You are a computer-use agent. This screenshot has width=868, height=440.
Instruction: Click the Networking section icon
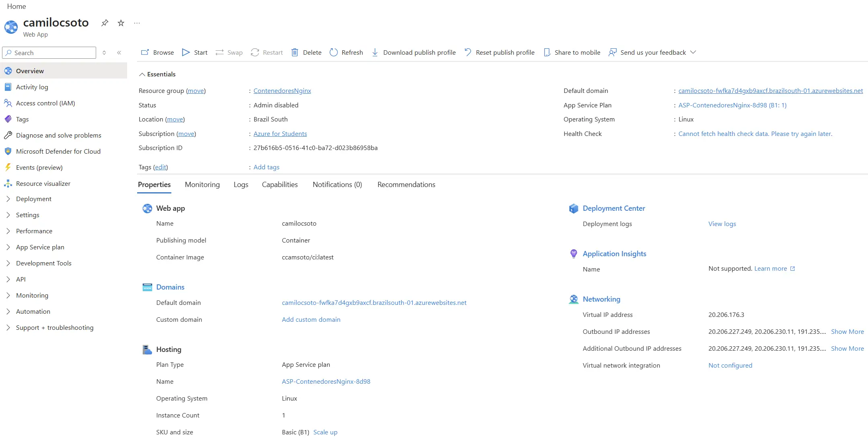coord(573,299)
